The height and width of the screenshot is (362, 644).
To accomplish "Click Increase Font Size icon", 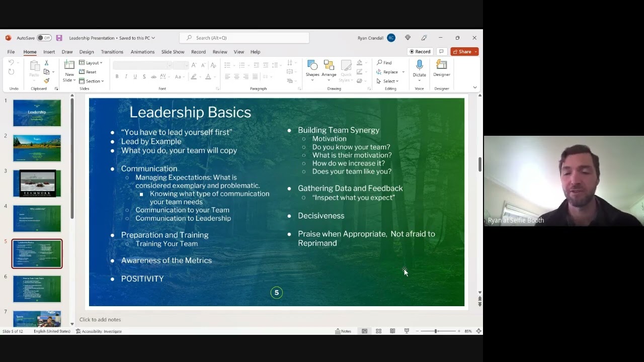I will 194,65.
